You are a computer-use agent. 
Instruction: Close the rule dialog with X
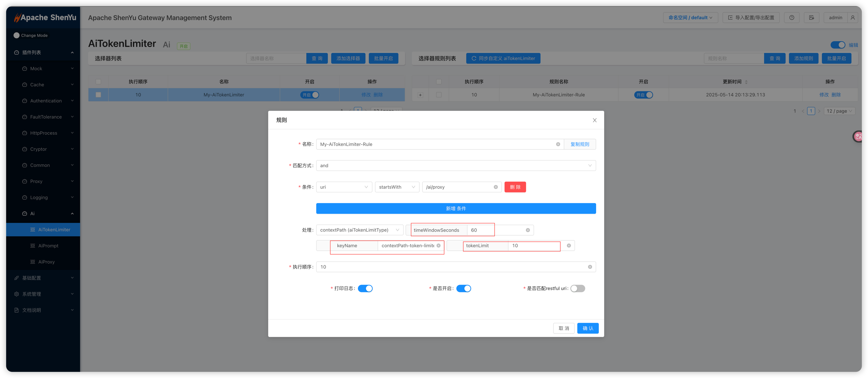(594, 120)
